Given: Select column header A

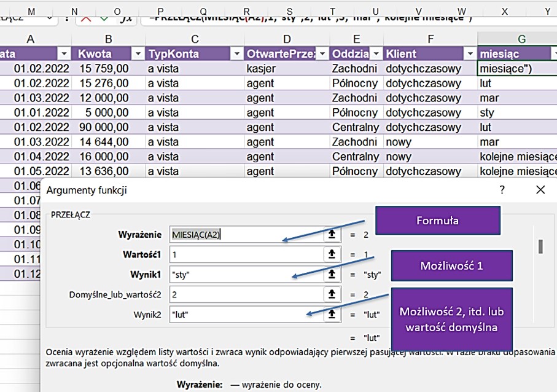Looking at the screenshot, I should (x=31, y=39).
